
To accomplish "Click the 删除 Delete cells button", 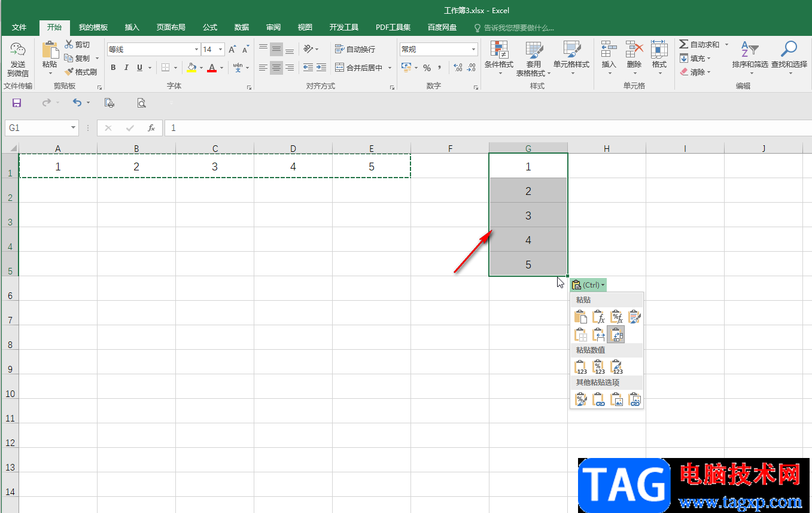I will click(x=634, y=59).
